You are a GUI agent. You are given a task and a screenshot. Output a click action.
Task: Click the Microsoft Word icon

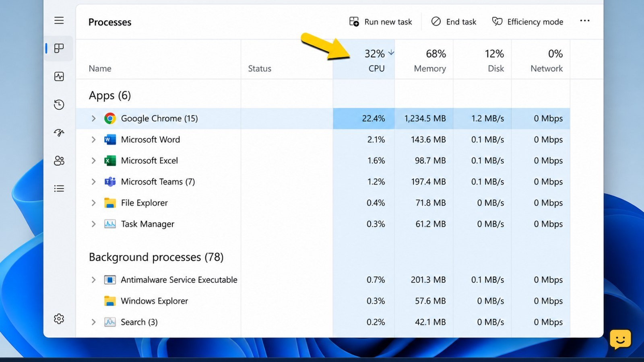[110, 140]
